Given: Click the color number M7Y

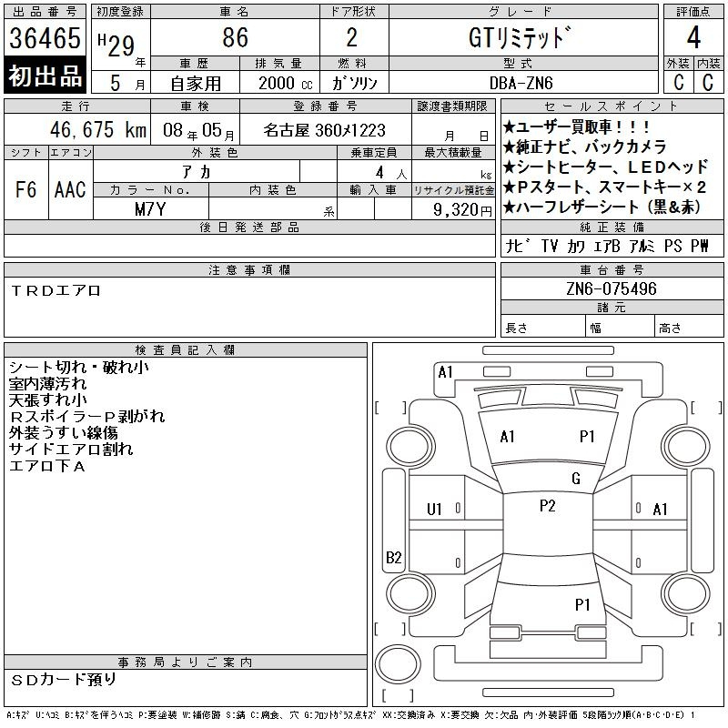Looking at the screenshot, I should (x=151, y=208).
